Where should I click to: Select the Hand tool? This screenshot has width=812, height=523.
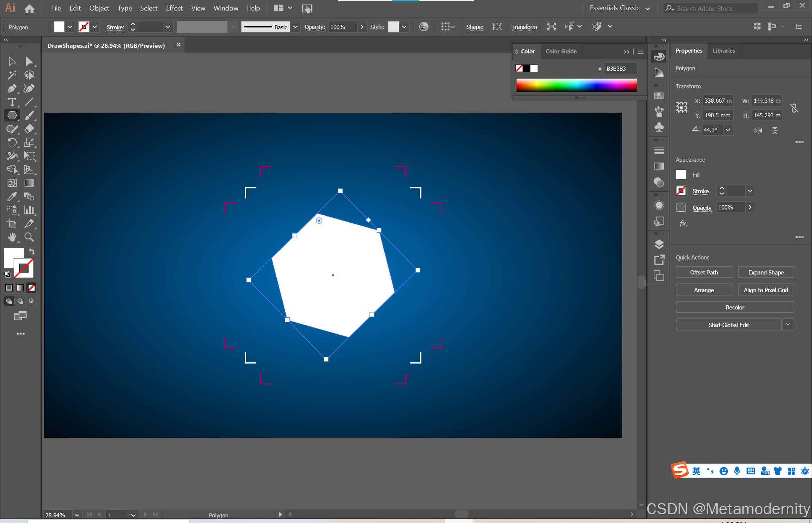[12, 237]
